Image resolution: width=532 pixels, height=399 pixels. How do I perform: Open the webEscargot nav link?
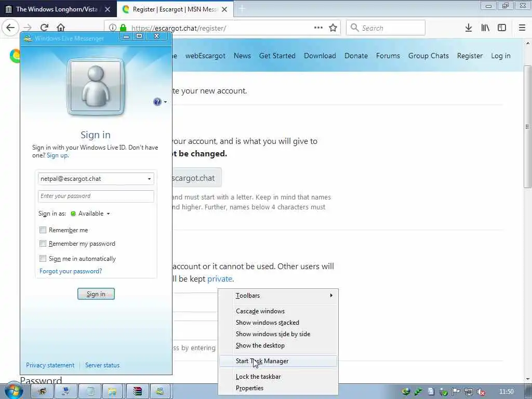pos(205,56)
